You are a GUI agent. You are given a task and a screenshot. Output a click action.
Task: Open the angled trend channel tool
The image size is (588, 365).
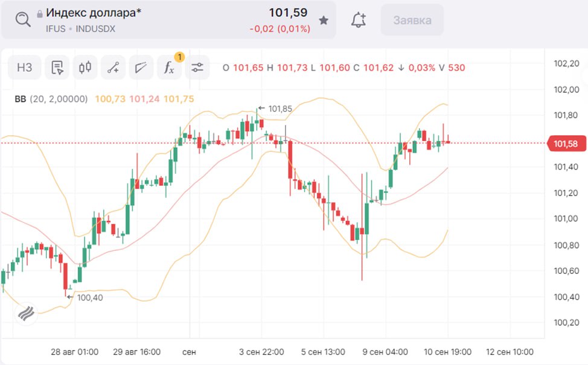pyautogui.click(x=141, y=68)
